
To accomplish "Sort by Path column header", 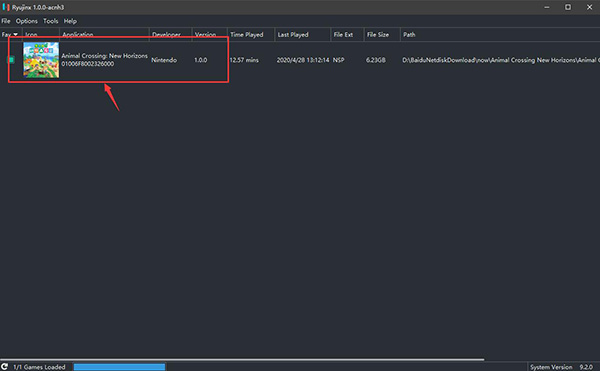I will 500,34.
